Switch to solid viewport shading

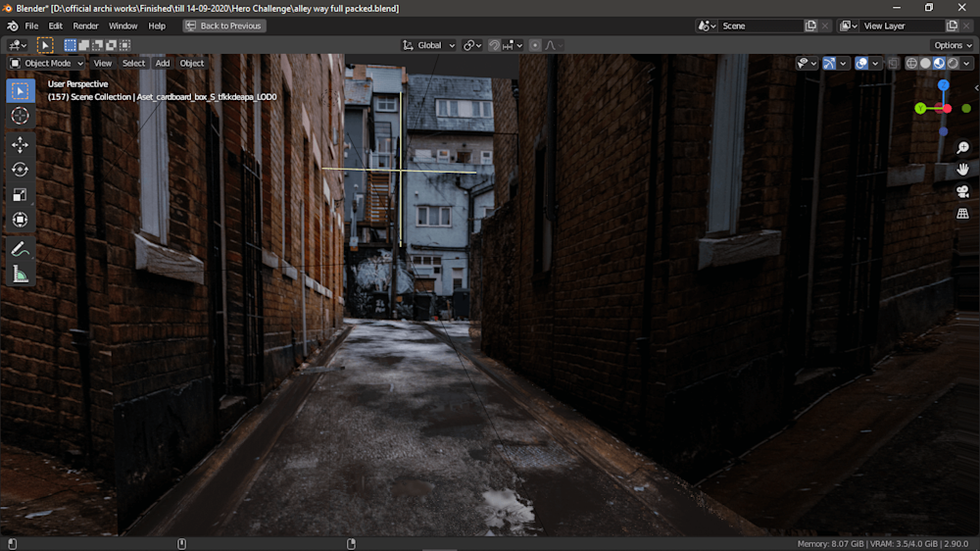pyautogui.click(x=926, y=63)
